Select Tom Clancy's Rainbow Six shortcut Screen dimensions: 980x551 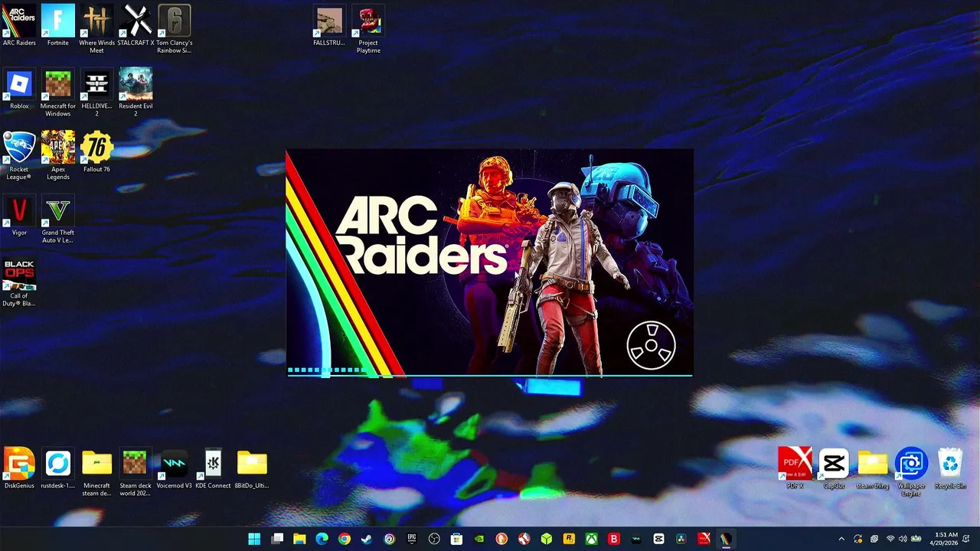[175, 29]
